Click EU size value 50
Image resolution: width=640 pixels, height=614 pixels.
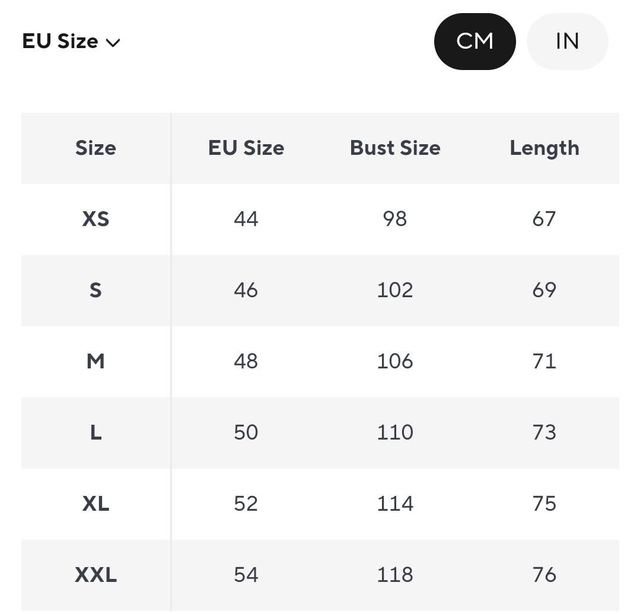click(x=246, y=432)
